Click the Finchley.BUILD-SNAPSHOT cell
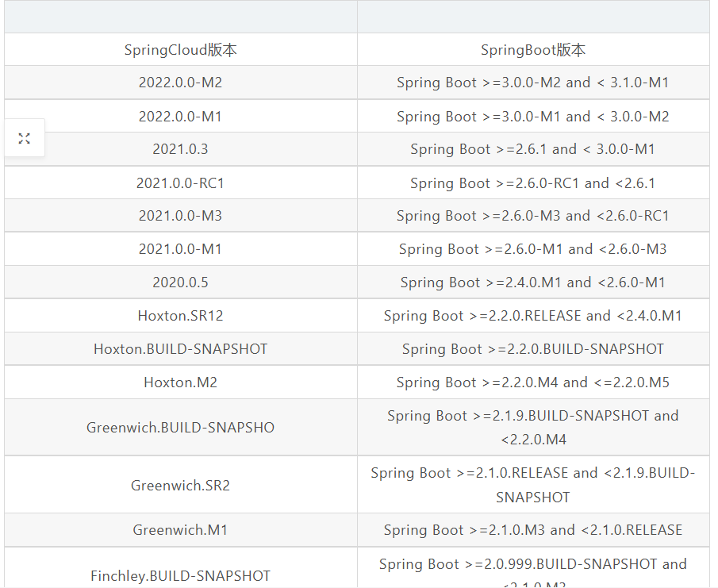 point(181,568)
